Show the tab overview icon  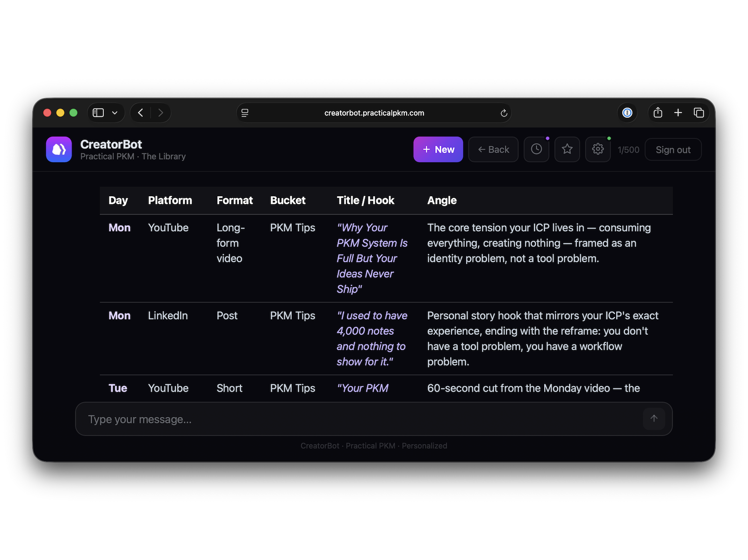699,113
